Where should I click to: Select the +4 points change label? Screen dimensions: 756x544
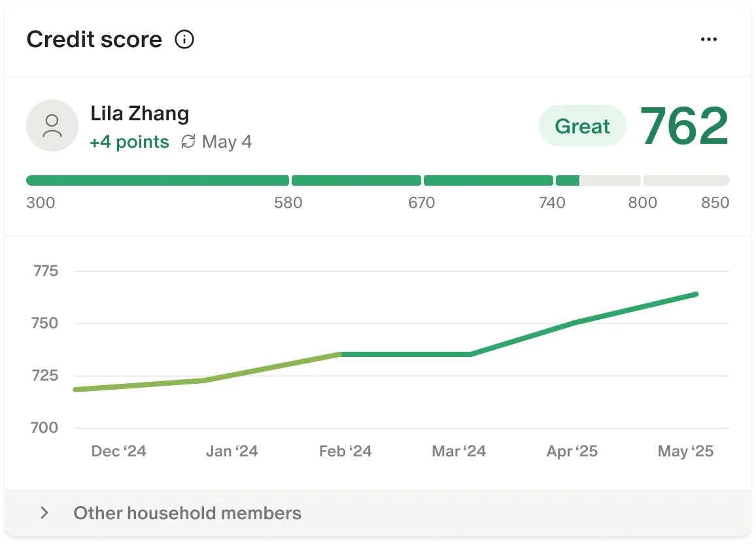(x=129, y=142)
